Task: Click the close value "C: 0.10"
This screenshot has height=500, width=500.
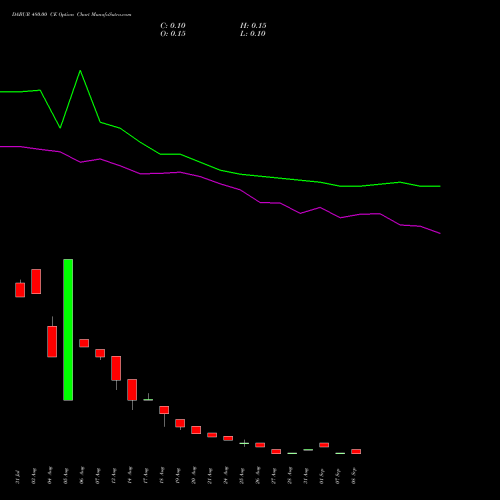Action: [173, 26]
